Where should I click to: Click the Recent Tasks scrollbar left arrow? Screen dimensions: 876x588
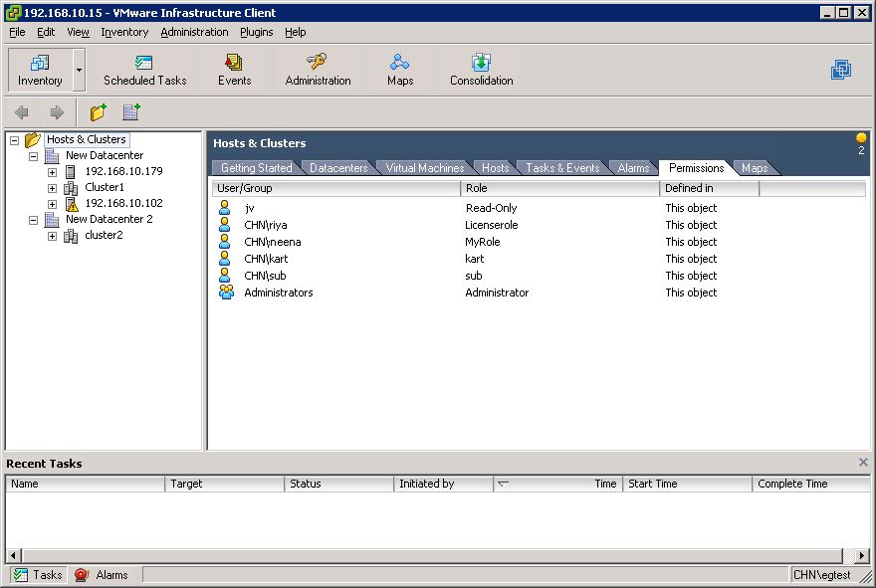click(x=13, y=555)
